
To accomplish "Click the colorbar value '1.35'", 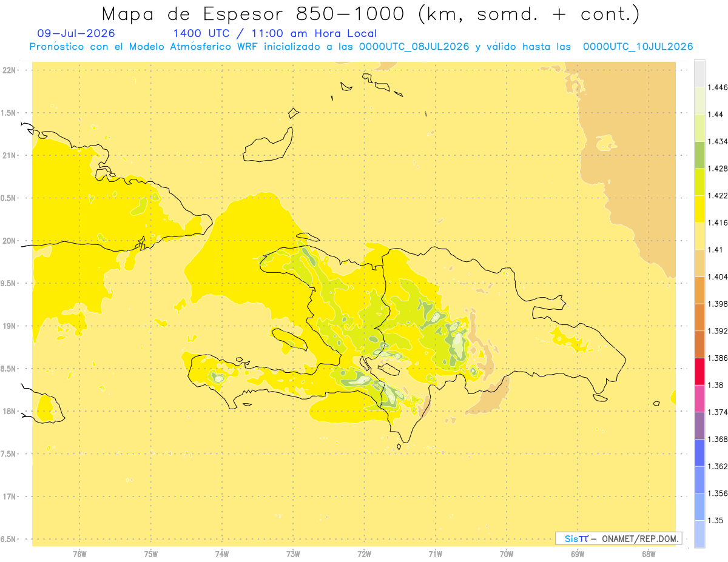I will 716,520.
